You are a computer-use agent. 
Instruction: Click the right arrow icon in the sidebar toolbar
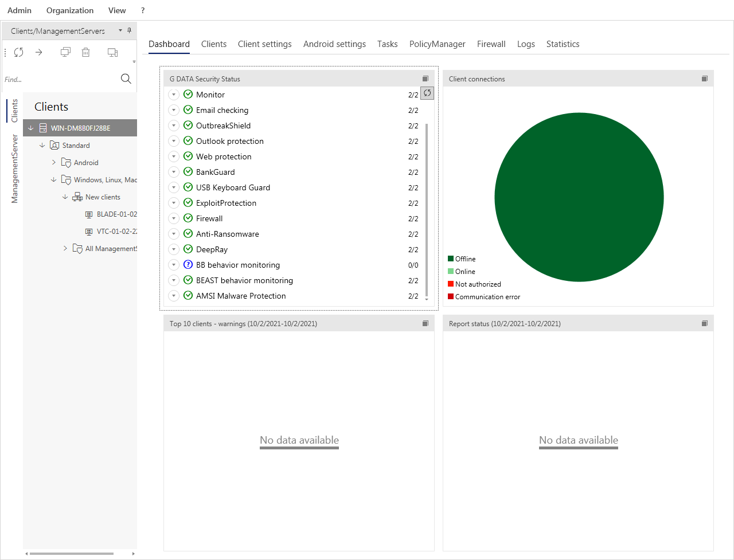pos(39,52)
